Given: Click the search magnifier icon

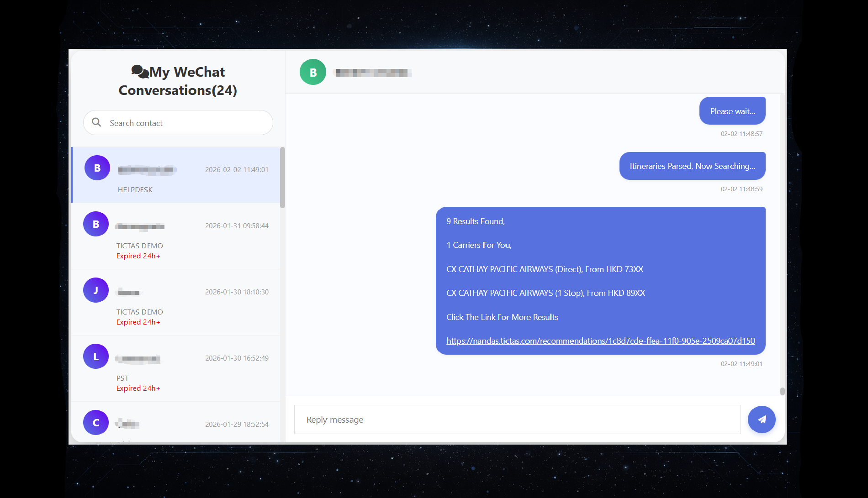Looking at the screenshot, I should pos(96,122).
